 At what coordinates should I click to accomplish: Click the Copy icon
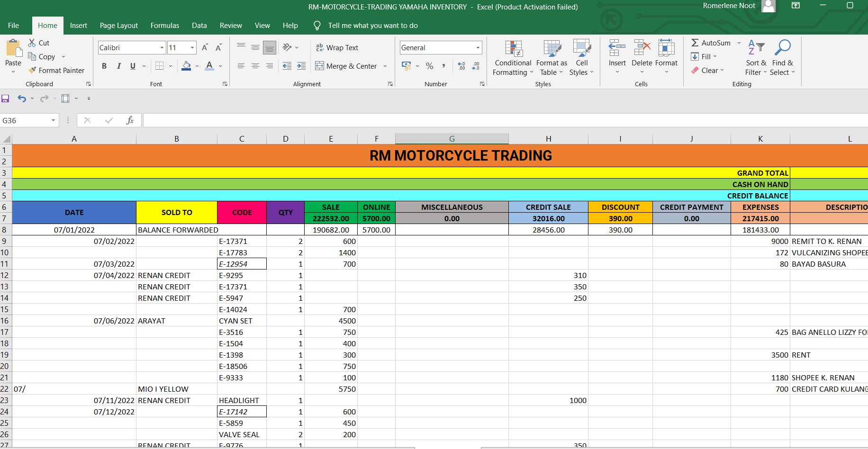click(x=32, y=56)
